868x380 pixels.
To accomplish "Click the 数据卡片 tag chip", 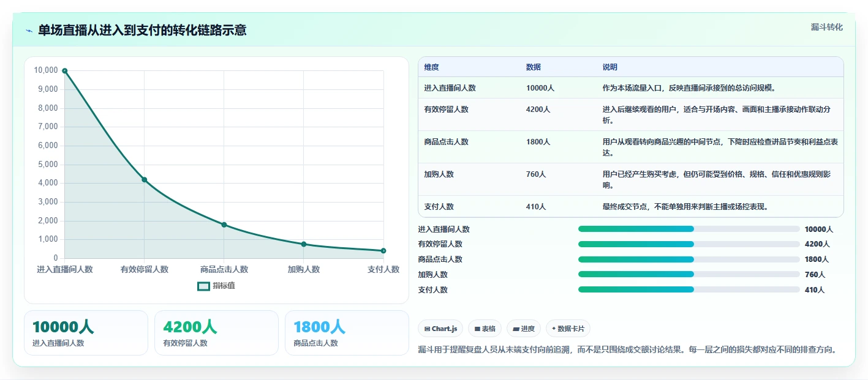I will click(568, 329).
